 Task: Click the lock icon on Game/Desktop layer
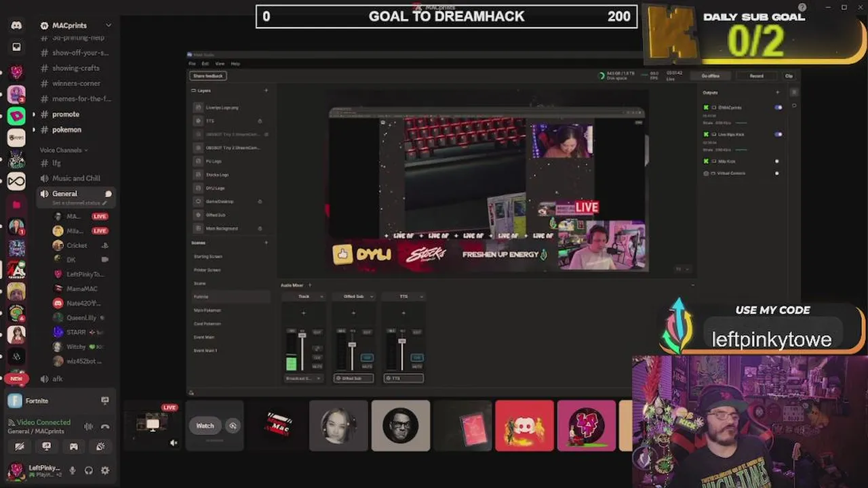[260, 201]
